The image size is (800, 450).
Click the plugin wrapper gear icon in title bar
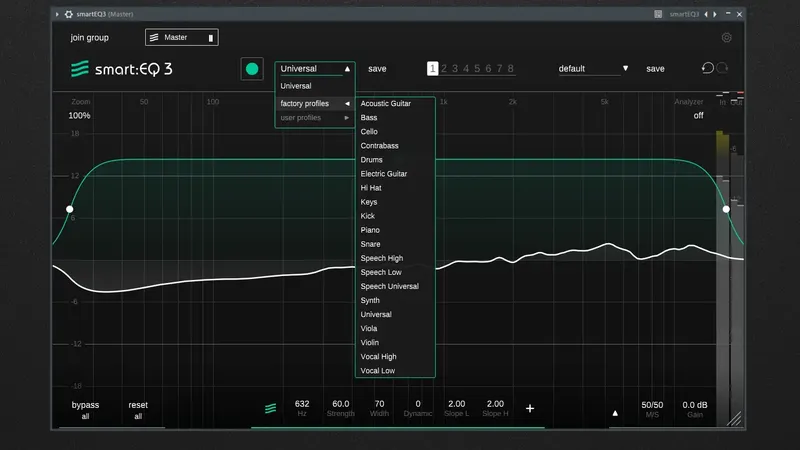tap(69, 14)
